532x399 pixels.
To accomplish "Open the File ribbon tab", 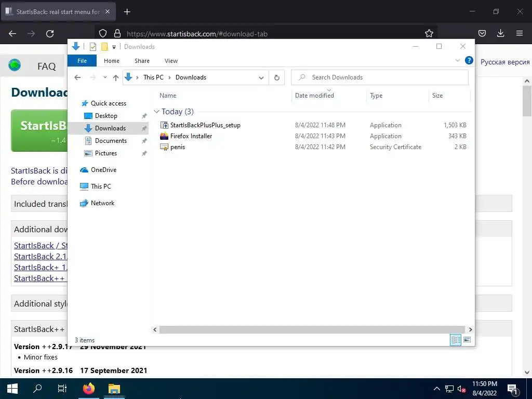I will [x=82, y=61].
